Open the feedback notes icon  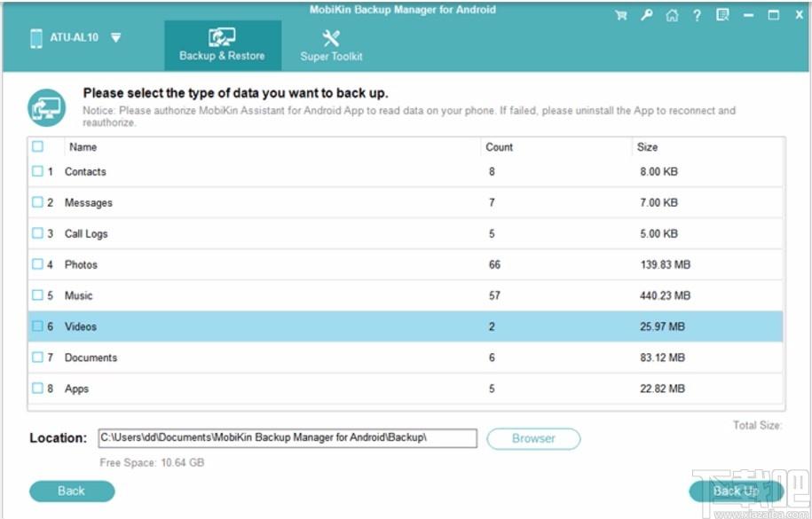pyautogui.click(x=722, y=15)
